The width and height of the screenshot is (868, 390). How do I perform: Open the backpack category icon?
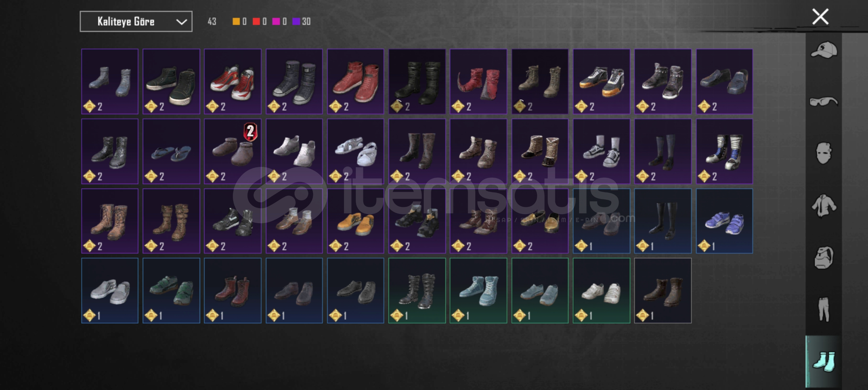point(824,257)
